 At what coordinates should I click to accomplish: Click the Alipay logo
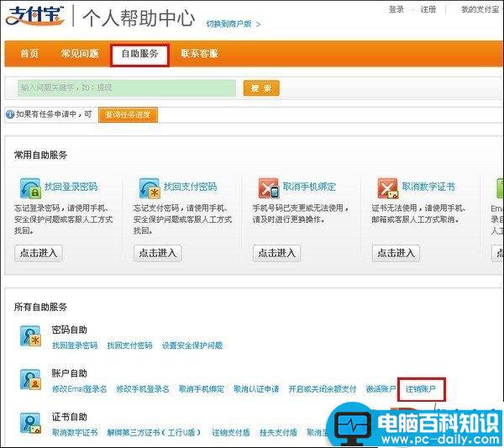click(x=34, y=15)
